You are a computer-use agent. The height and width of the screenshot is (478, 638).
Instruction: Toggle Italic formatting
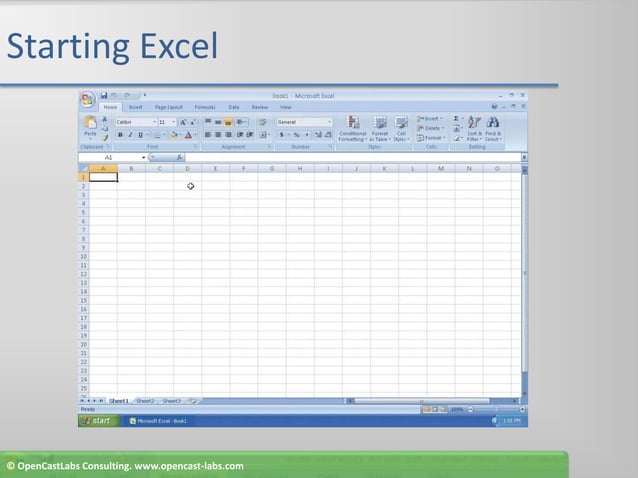130,135
